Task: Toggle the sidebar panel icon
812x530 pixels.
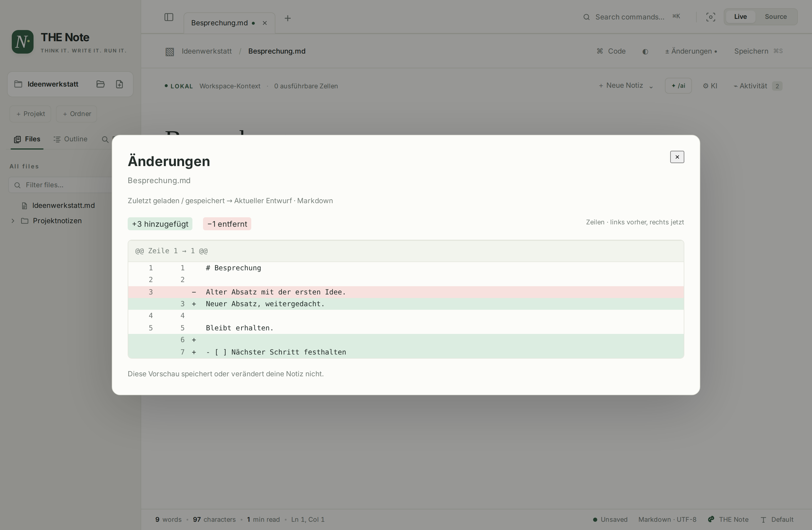Action: coord(169,17)
